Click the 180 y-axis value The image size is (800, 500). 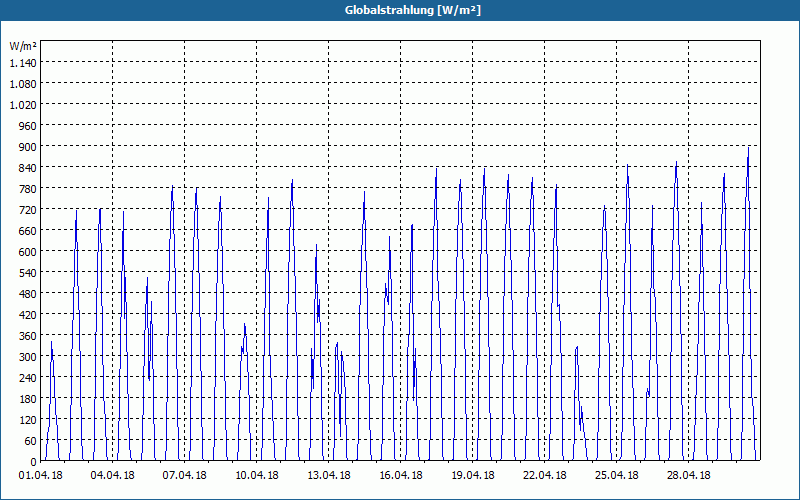[x=28, y=398]
